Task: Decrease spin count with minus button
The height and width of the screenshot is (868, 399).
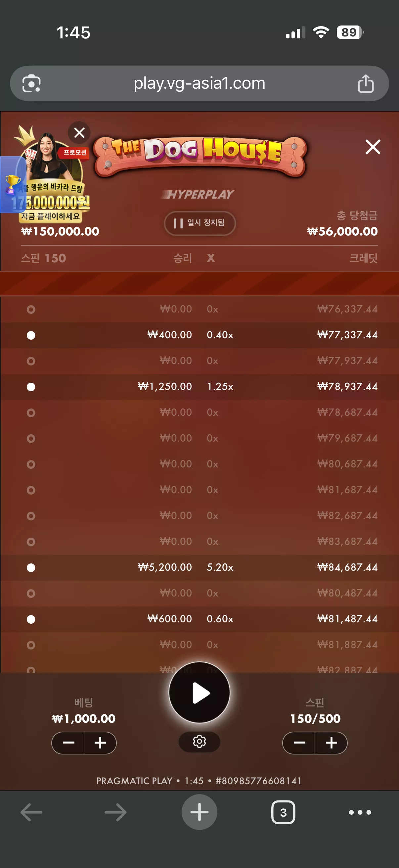Action: tap(299, 743)
